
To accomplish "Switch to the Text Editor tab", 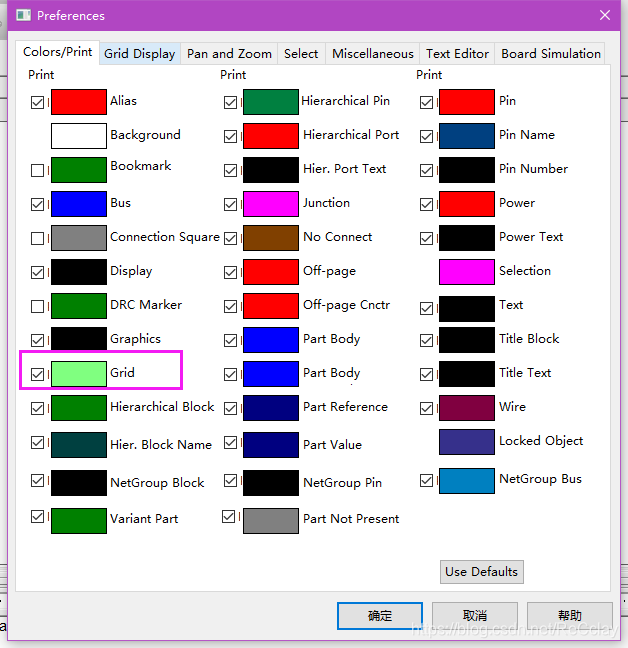I will click(x=457, y=54).
